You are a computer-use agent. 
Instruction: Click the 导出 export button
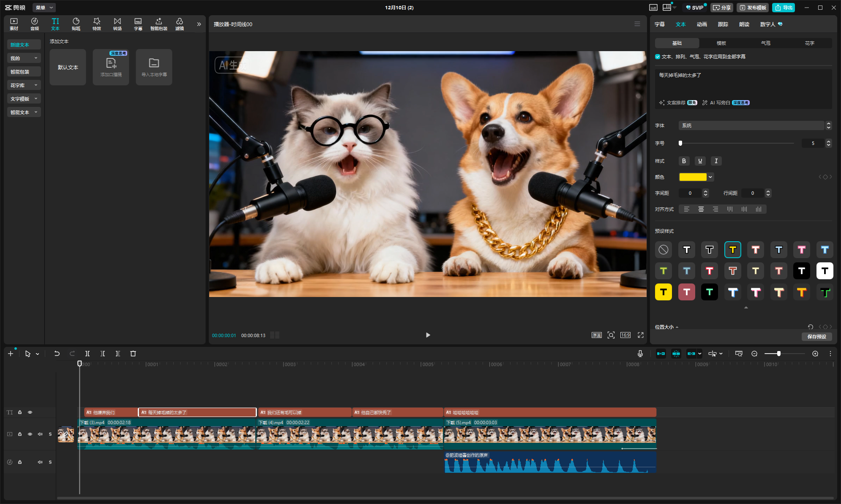pos(784,8)
